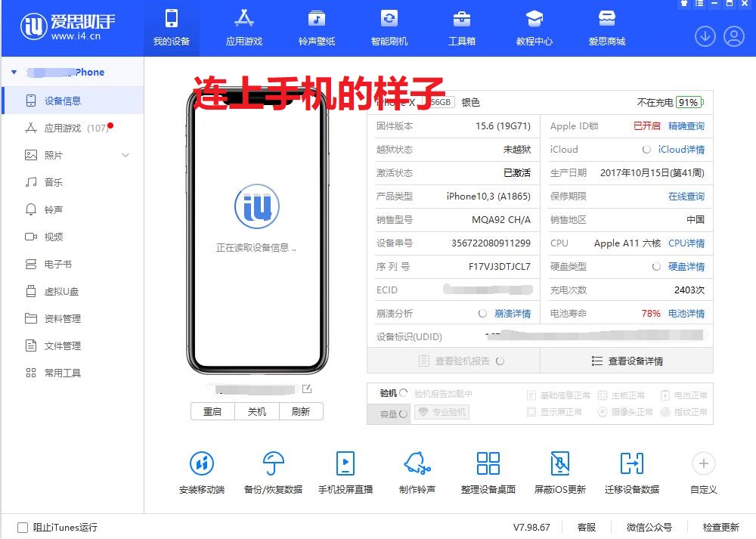Open the CPU详情 link

(686, 243)
